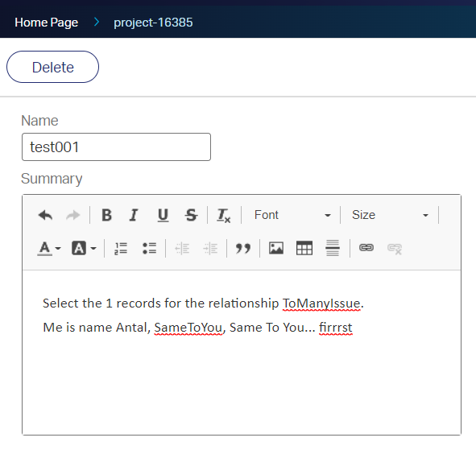Screen dimensions: 476x450
Task: Insert a numbered list
Action: click(121, 249)
